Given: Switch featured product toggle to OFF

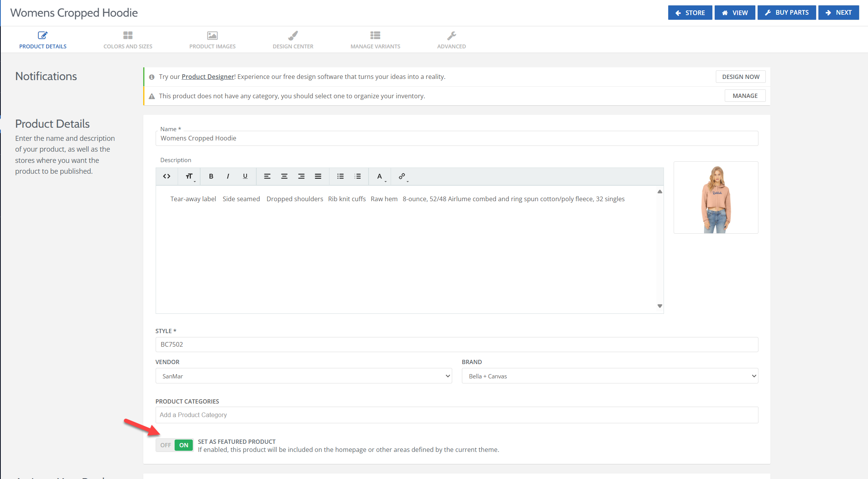Looking at the screenshot, I should coord(166,445).
